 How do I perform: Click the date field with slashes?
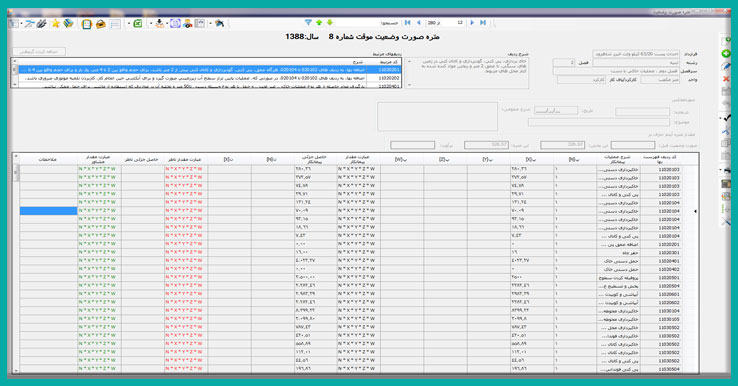(x=555, y=111)
